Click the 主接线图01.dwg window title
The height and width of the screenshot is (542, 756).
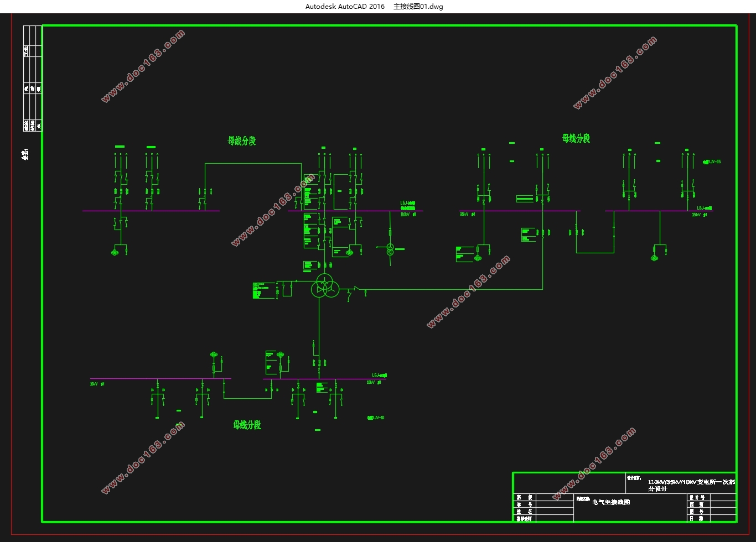418,7
